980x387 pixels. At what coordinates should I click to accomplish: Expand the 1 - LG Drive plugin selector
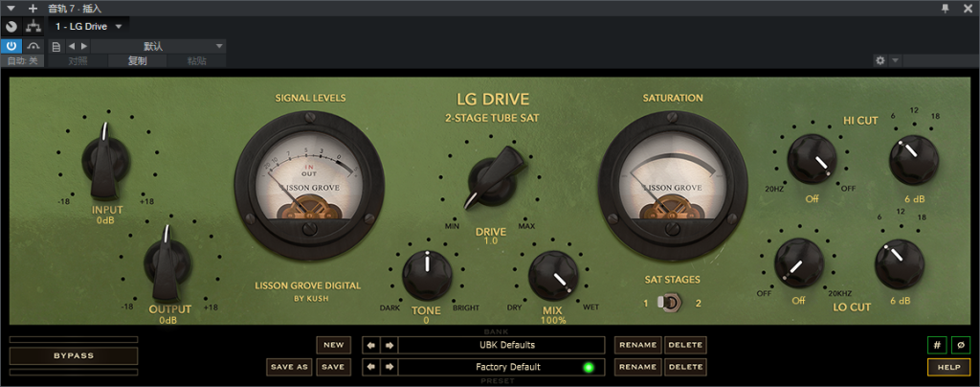(89, 26)
